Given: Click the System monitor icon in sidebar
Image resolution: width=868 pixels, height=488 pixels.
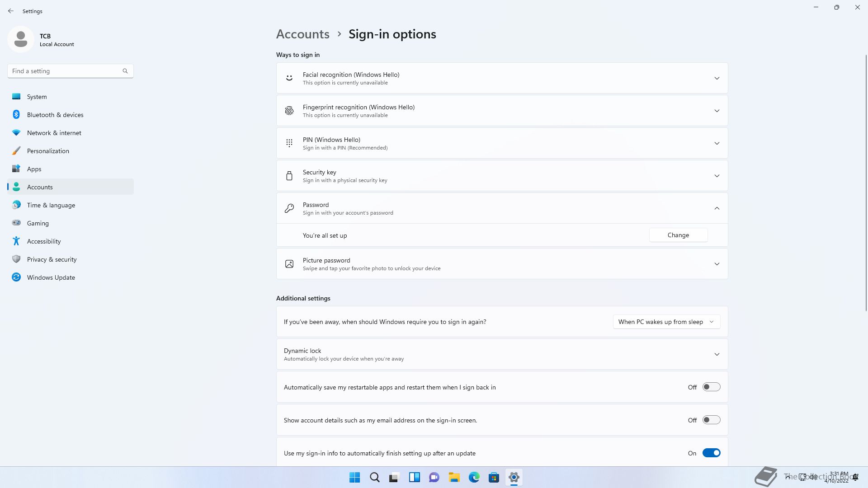Looking at the screenshot, I should coord(16,96).
